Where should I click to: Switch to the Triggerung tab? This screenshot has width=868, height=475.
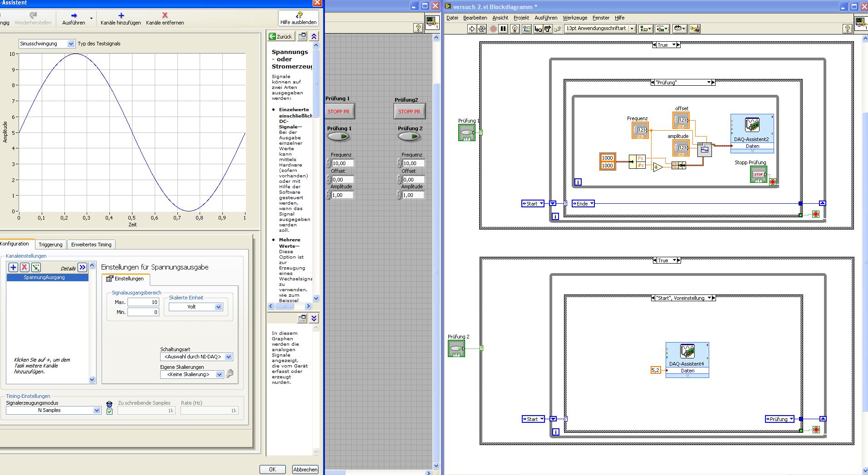(50, 245)
